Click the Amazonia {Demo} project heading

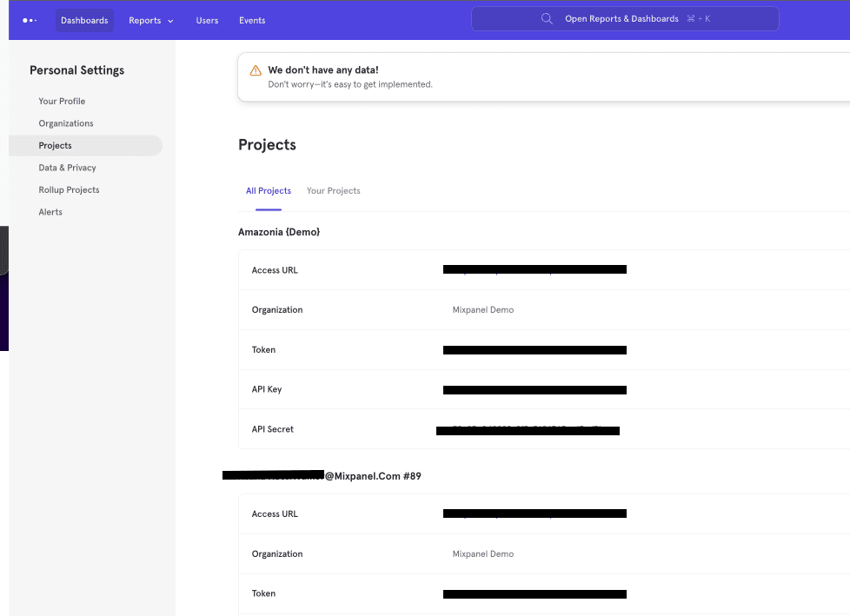coord(279,231)
